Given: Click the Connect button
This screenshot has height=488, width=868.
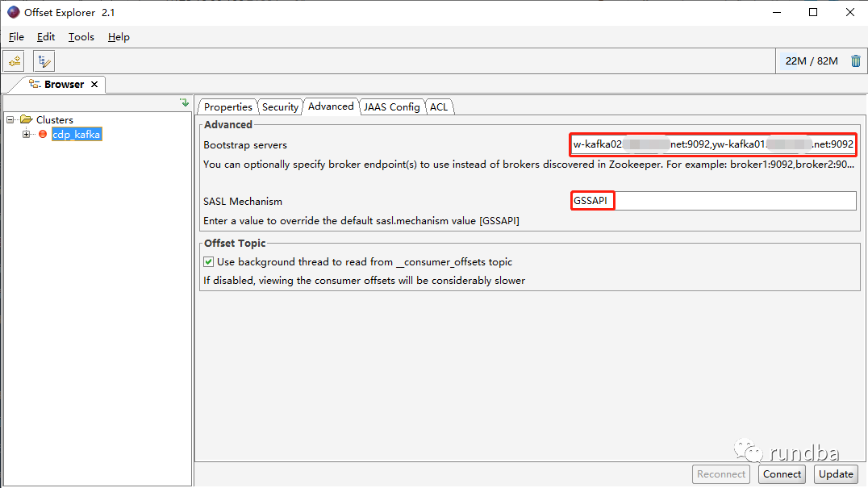Looking at the screenshot, I should 782,474.
